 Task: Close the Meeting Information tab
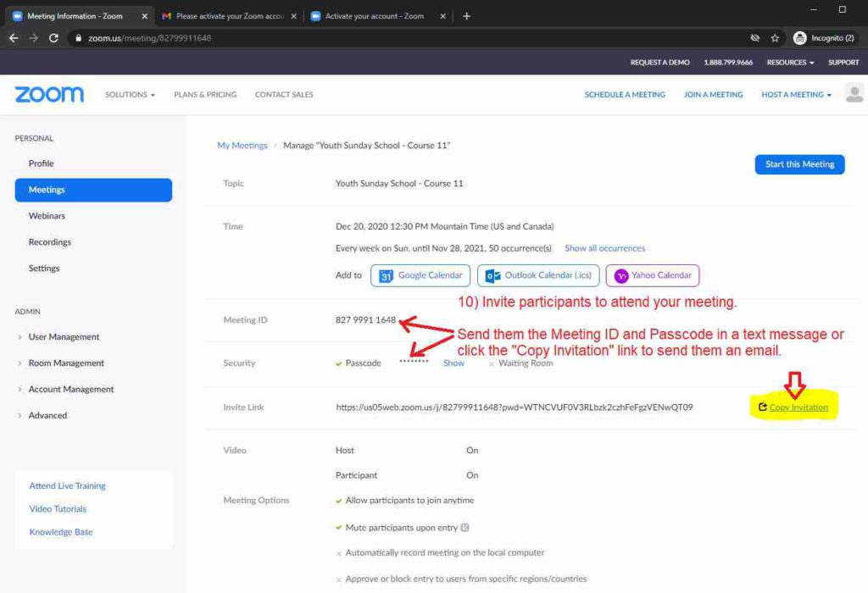[x=144, y=16]
